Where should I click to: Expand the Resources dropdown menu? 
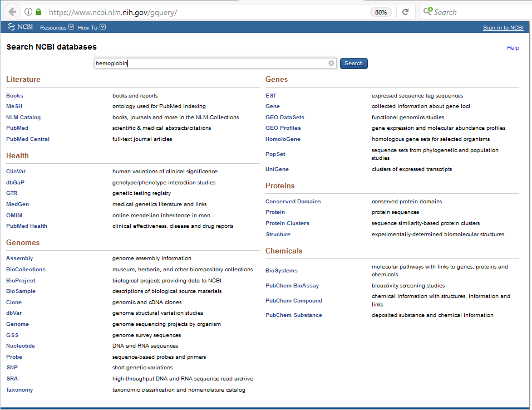click(x=57, y=27)
